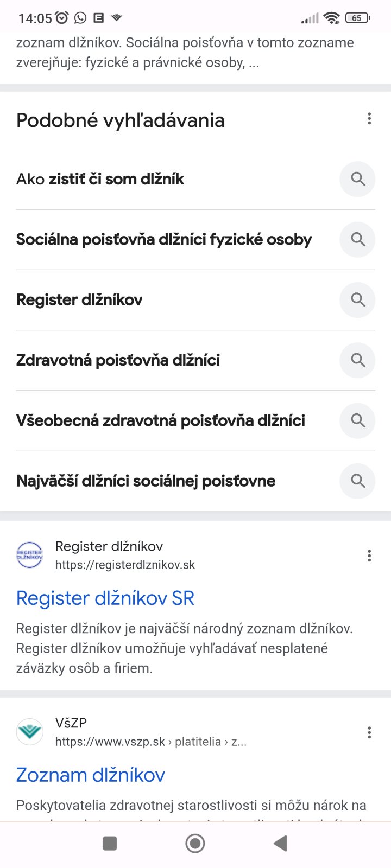Select "Najväčší dlžníci sociálnej poisťovne" suggestion
The height and width of the screenshot is (868, 391).
(146, 481)
